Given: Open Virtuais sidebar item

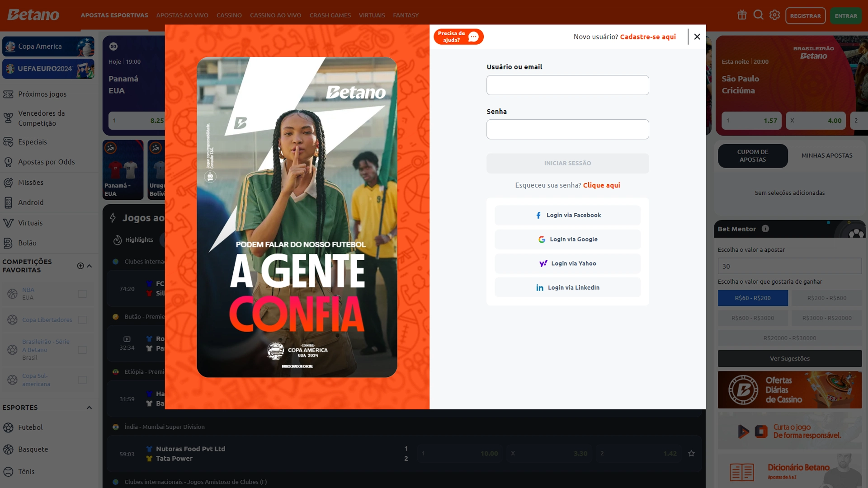Looking at the screenshot, I should point(49,223).
